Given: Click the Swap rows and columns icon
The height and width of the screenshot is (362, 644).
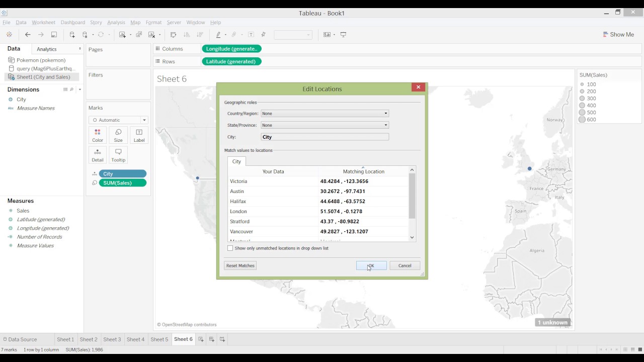Looking at the screenshot, I should (x=174, y=35).
